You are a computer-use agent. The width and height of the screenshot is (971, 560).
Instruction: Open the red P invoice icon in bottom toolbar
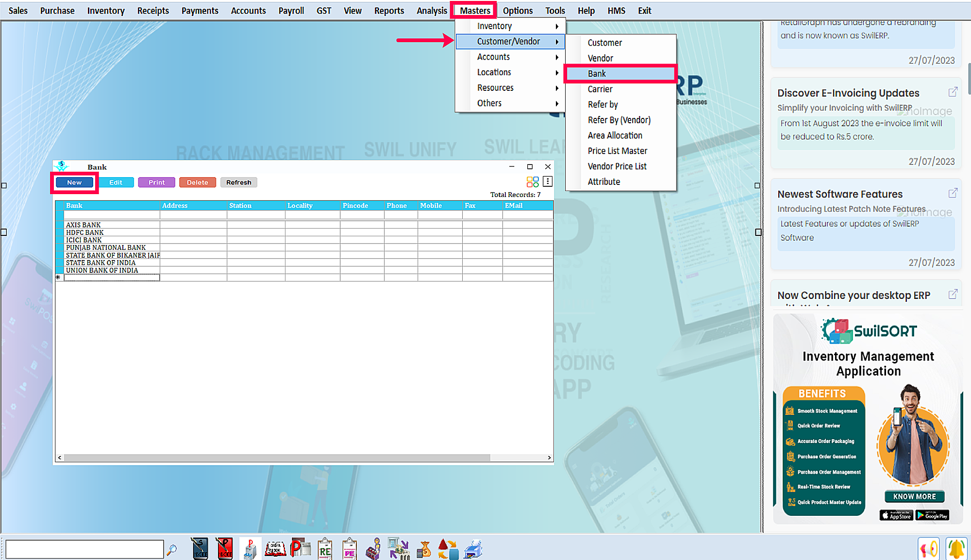(224, 549)
